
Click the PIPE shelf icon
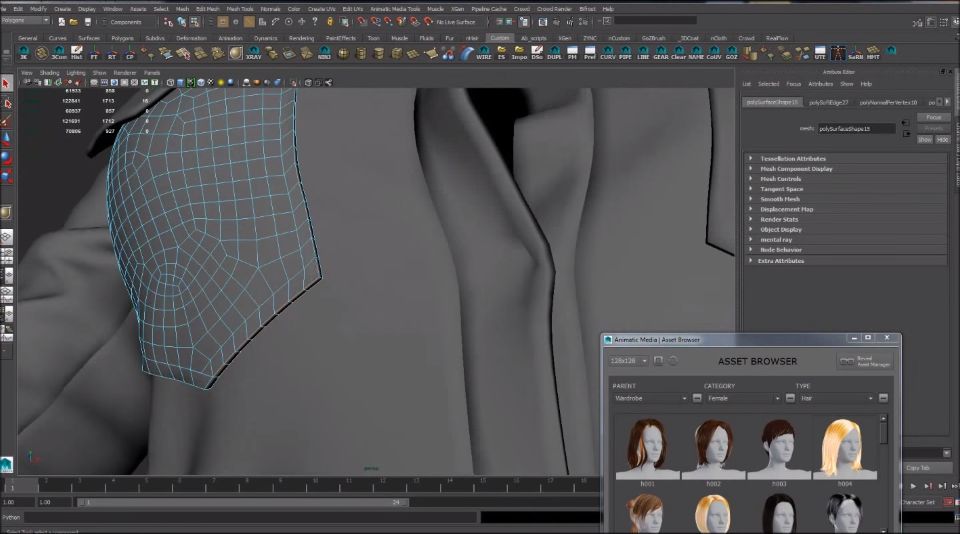pos(625,53)
